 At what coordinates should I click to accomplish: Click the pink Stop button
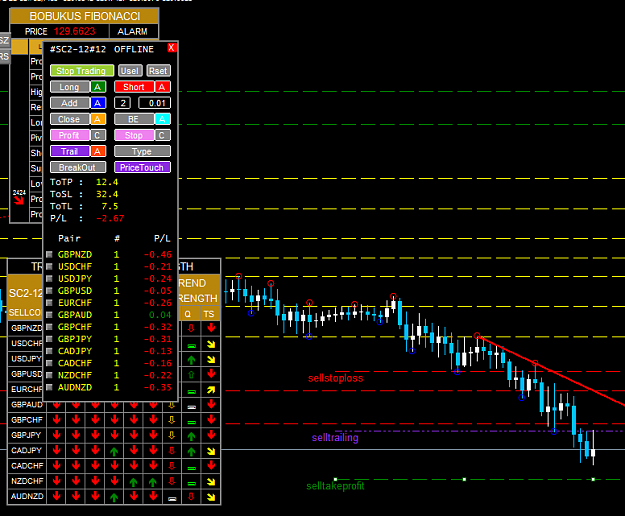coord(134,135)
